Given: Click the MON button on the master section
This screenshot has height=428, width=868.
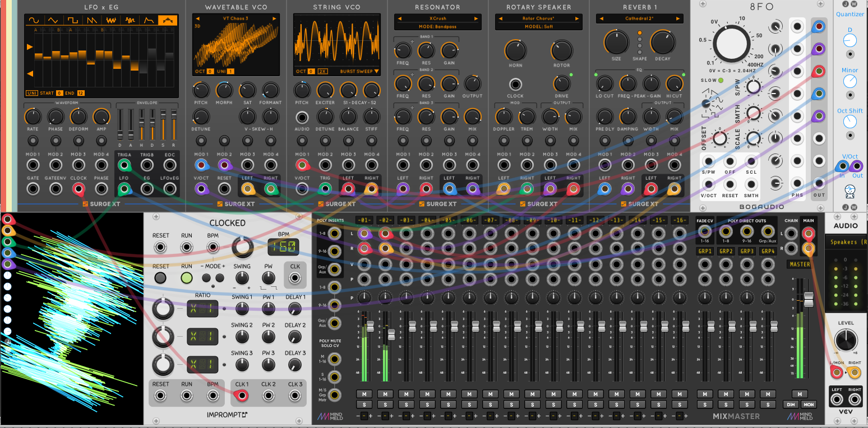Looking at the screenshot, I should (x=808, y=404).
